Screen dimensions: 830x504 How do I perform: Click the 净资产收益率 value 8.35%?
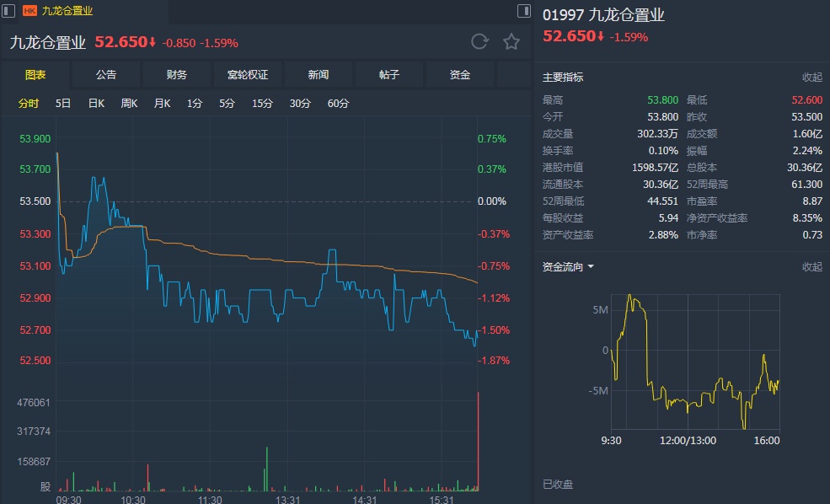point(808,218)
